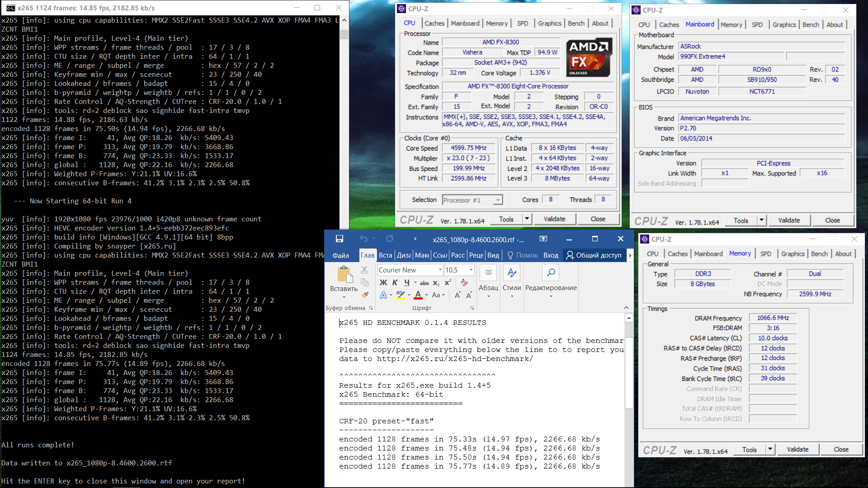The image size is (868, 488).
Task: Click the Cut scissors icon
Action: click(364, 270)
